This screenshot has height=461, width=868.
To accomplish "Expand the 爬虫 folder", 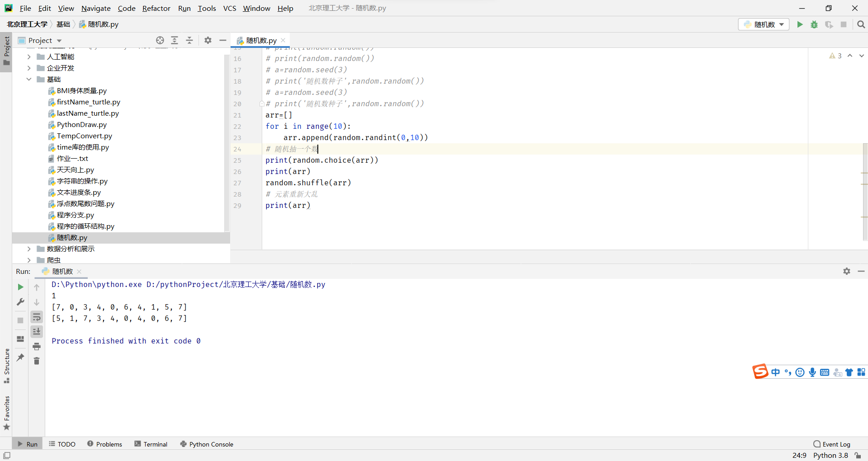I will tap(29, 260).
